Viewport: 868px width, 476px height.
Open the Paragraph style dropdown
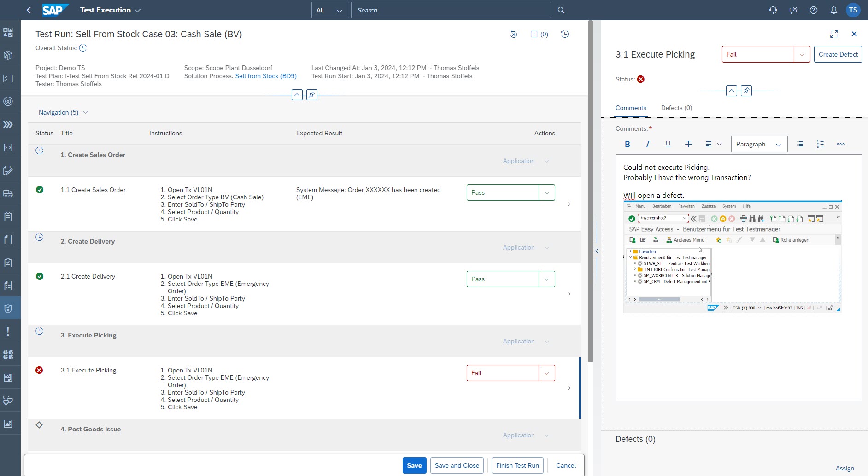[x=759, y=144]
